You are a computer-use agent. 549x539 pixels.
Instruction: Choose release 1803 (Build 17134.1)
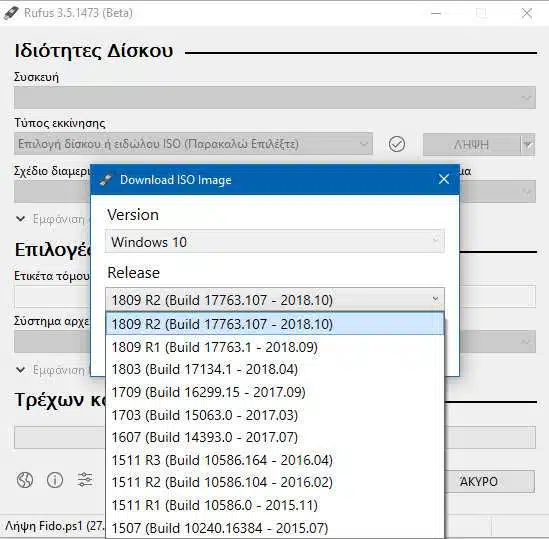point(275,369)
